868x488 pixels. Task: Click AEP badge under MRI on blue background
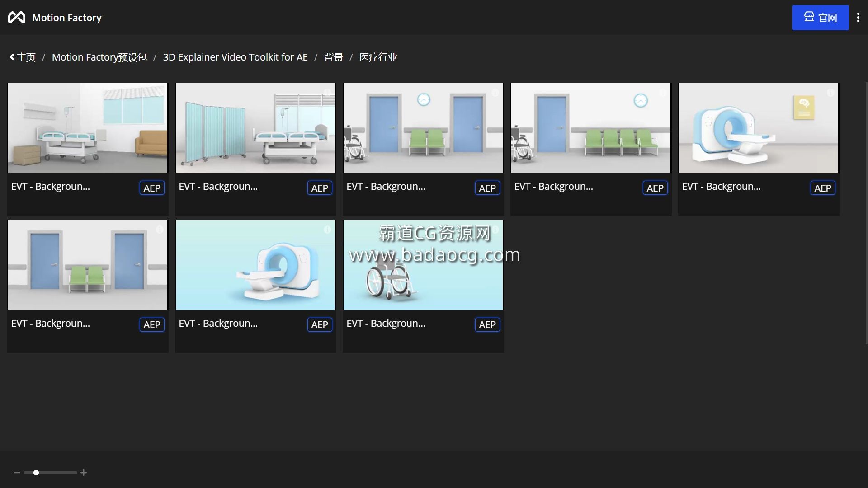tap(320, 324)
